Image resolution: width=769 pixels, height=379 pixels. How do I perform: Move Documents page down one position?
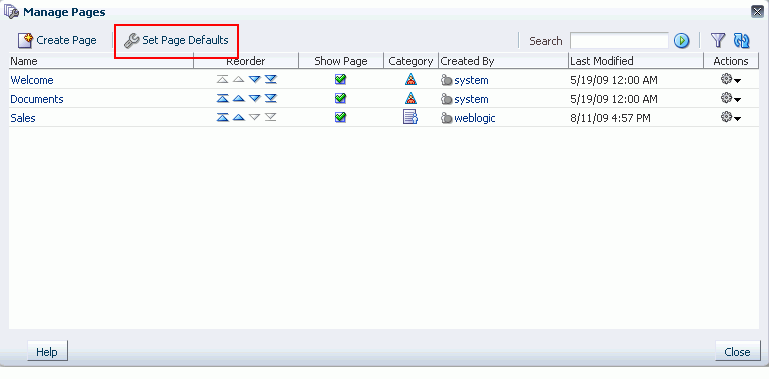(x=255, y=99)
